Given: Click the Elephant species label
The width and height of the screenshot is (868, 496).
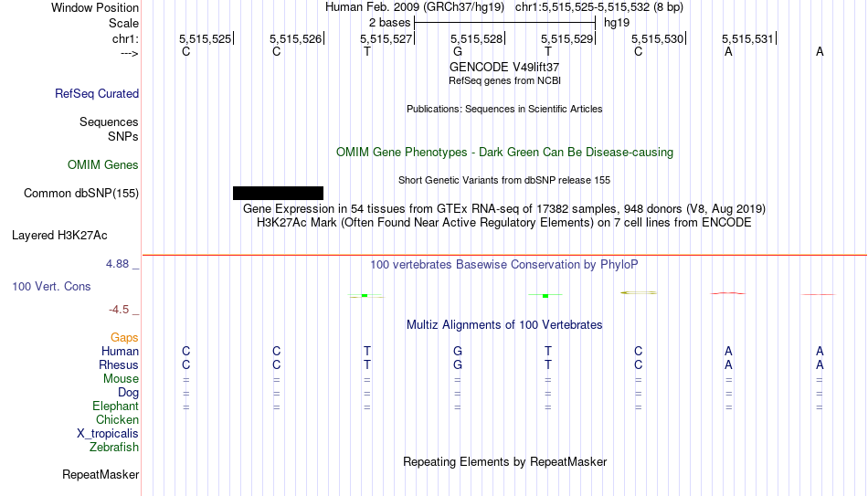Looking at the screenshot, I should (x=115, y=406).
